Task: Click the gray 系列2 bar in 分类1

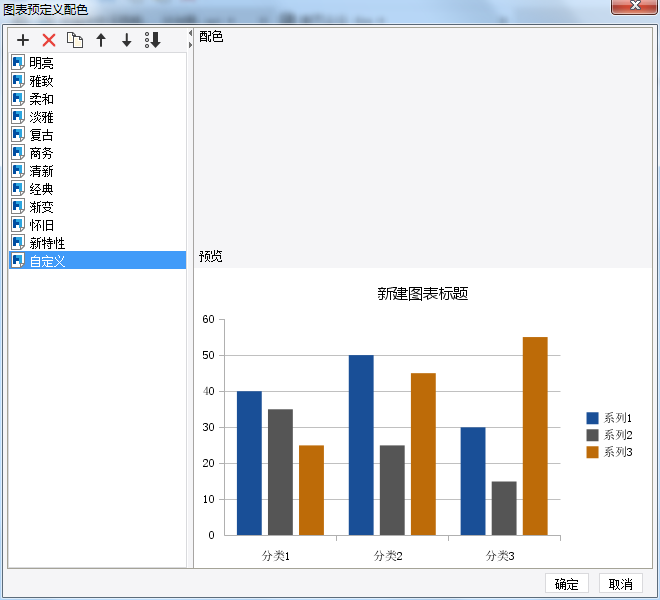Action: [280, 472]
